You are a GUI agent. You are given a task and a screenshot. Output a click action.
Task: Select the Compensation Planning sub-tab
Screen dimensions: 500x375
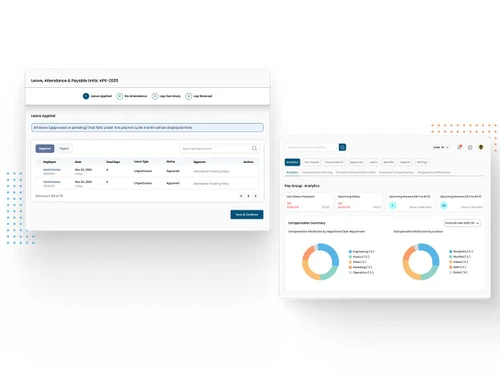pos(317,172)
